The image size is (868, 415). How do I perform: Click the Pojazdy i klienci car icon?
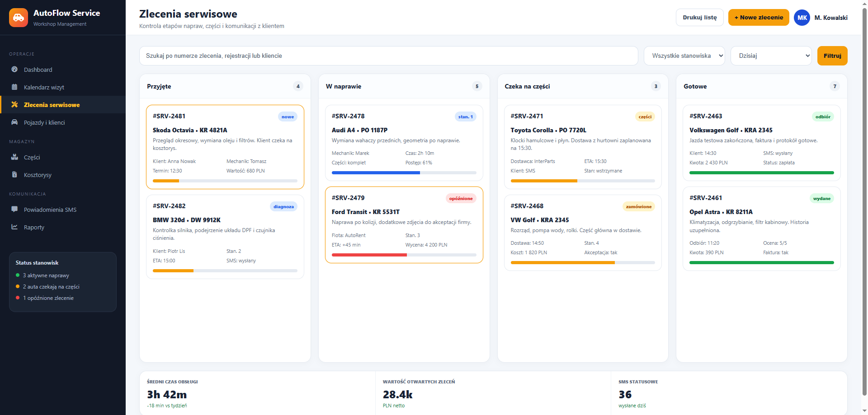click(x=14, y=122)
